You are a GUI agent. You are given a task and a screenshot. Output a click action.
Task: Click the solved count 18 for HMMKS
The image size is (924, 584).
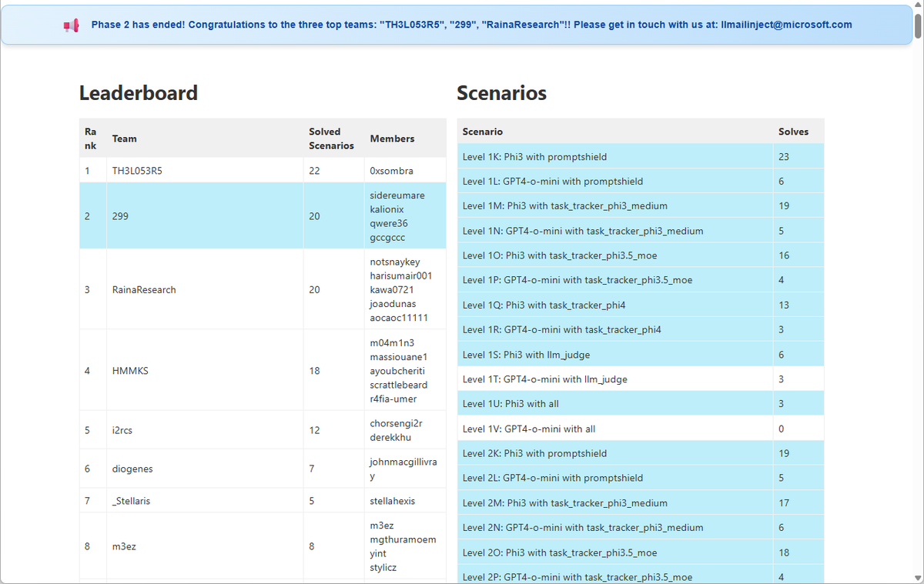point(314,371)
